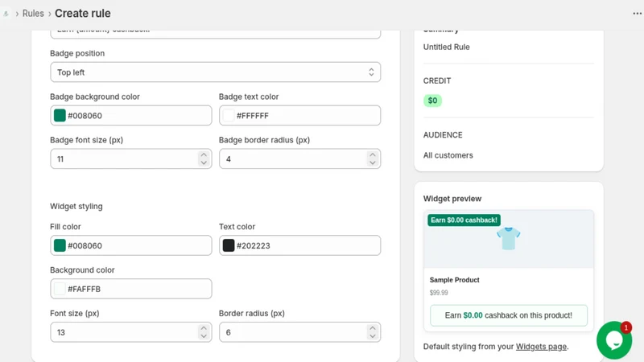Click into the Badge font size field

131,158
